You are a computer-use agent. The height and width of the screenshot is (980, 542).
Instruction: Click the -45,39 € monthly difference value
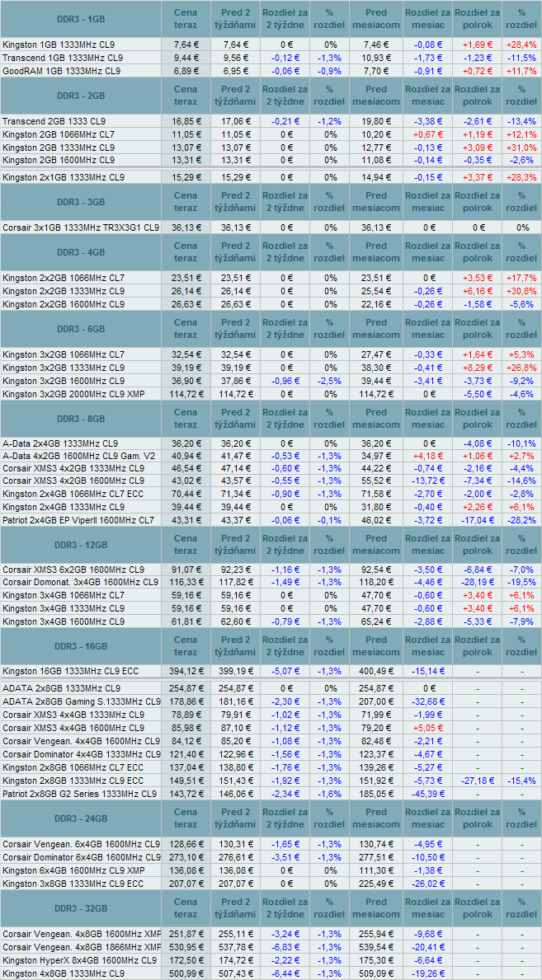coord(427,794)
